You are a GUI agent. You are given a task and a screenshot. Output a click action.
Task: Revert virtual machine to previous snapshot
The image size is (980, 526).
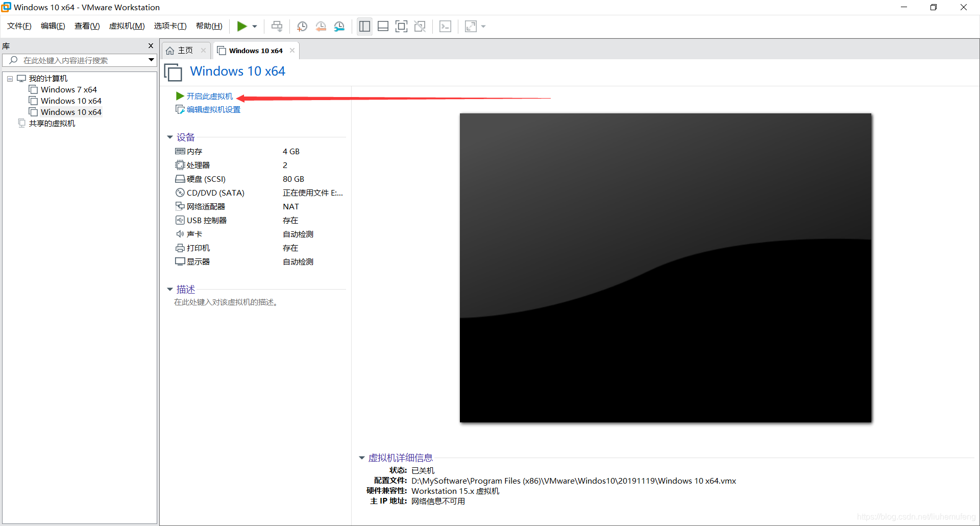[321, 26]
